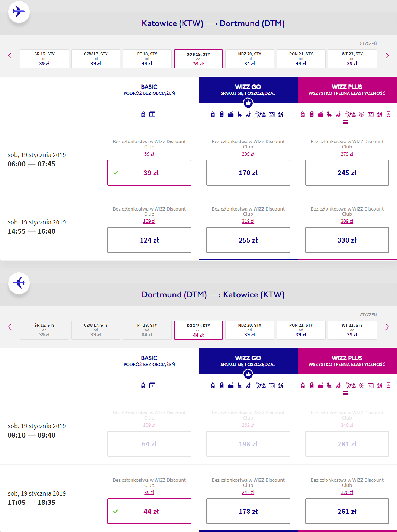Click the outbound BASIC calendar icon
Viewport: 397px width, 532px height.
coord(152,114)
